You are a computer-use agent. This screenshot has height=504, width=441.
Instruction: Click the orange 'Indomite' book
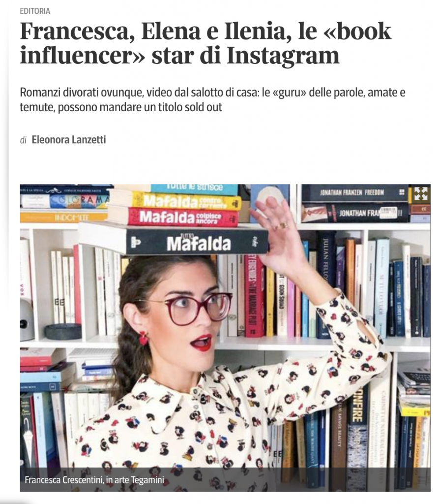point(63,218)
